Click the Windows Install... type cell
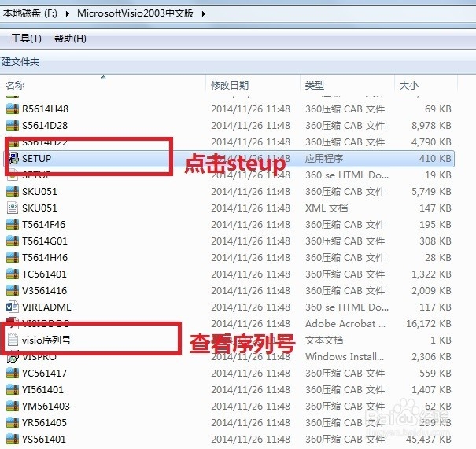The image size is (476, 449). (345, 356)
